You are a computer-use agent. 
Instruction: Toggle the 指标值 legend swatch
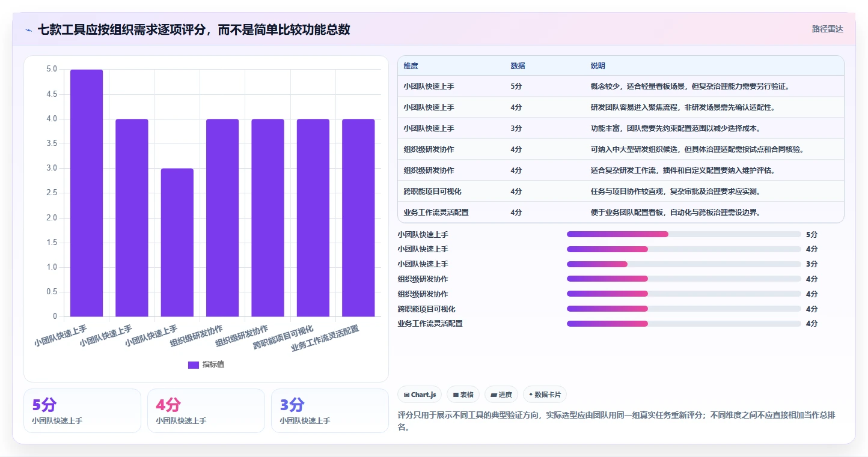pyautogui.click(x=194, y=365)
